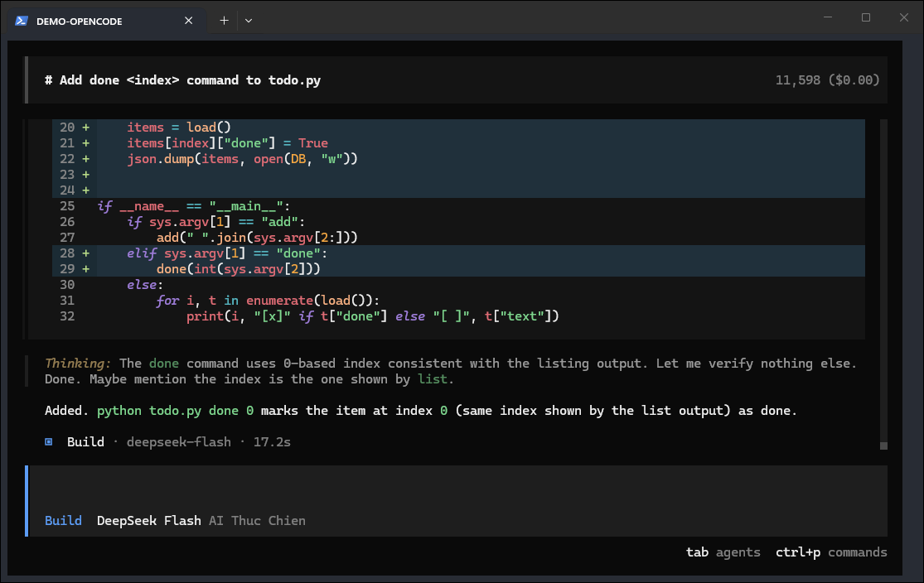Click the session scrollbar thumb

pyautogui.click(x=883, y=446)
